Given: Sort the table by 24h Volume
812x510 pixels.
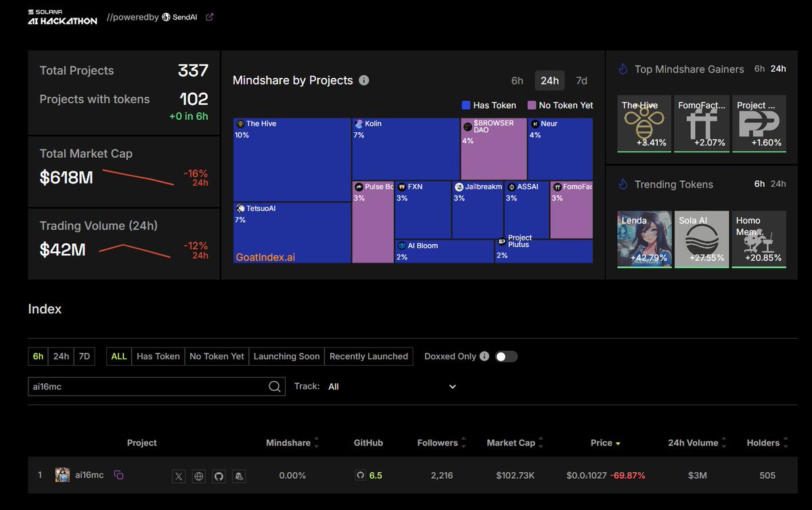Looking at the screenshot, I should [698, 443].
